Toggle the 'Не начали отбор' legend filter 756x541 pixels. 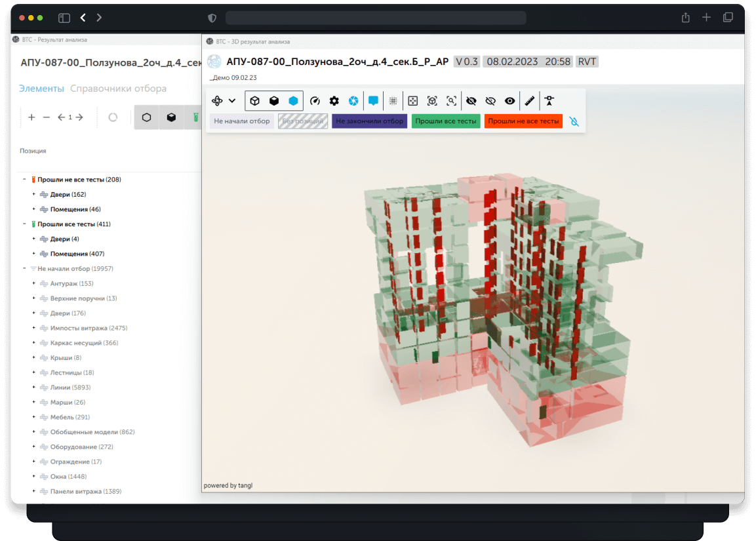[x=242, y=121]
